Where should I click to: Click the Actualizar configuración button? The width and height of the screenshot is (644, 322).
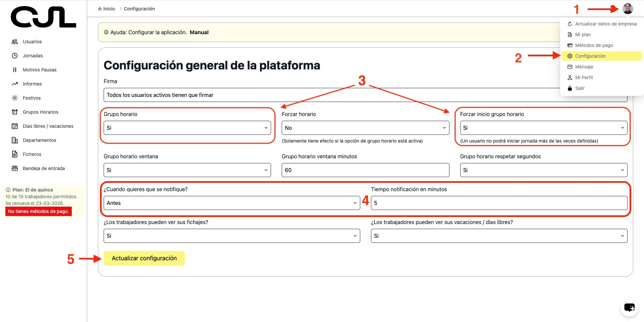pos(144,258)
